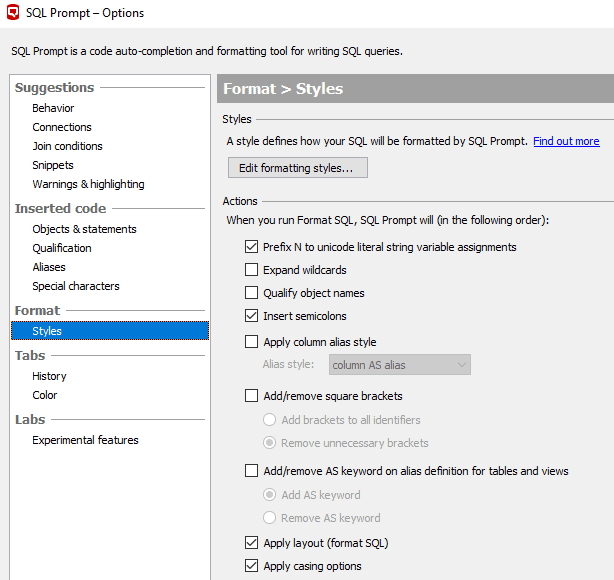The width and height of the screenshot is (614, 580).
Task: Open Edit formatting styles dialog
Action: click(x=298, y=168)
